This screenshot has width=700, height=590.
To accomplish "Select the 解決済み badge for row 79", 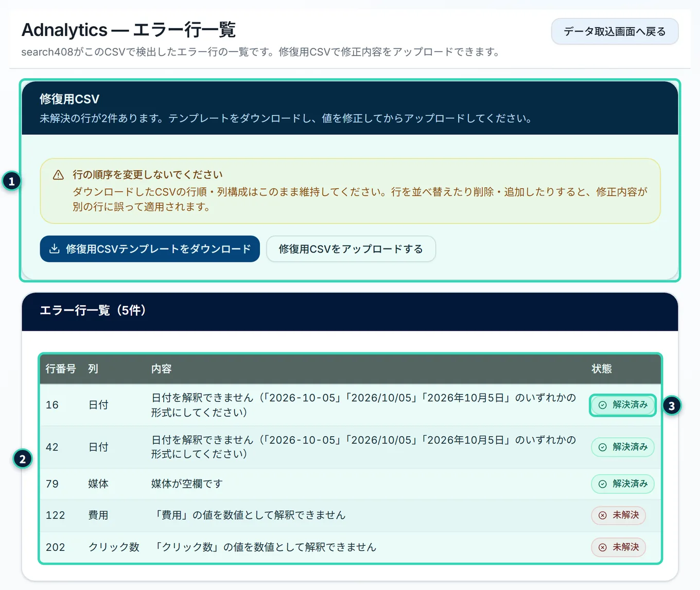I will pos(623,484).
